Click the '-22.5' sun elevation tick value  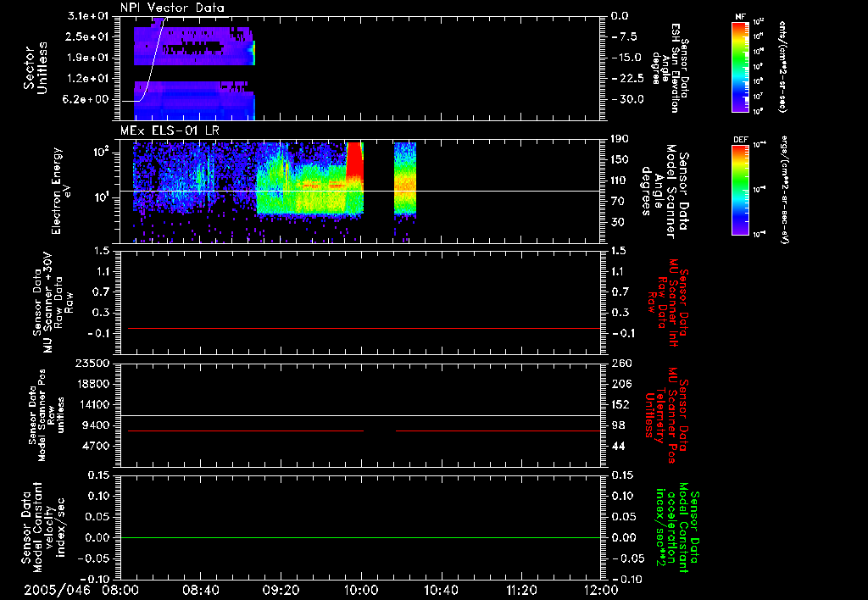pyautogui.click(x=628, y=79)
